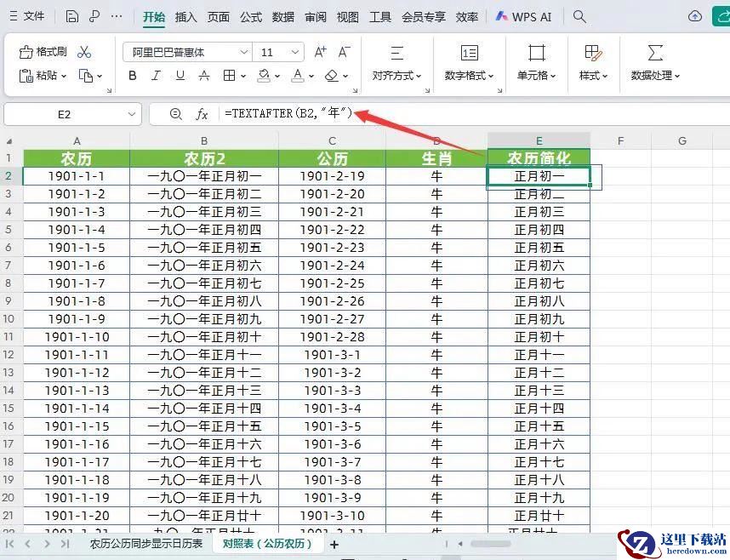Open font settings dialog launcher
Image resolution: width=730 pixels, height=560 pixels.
[356, 91]
